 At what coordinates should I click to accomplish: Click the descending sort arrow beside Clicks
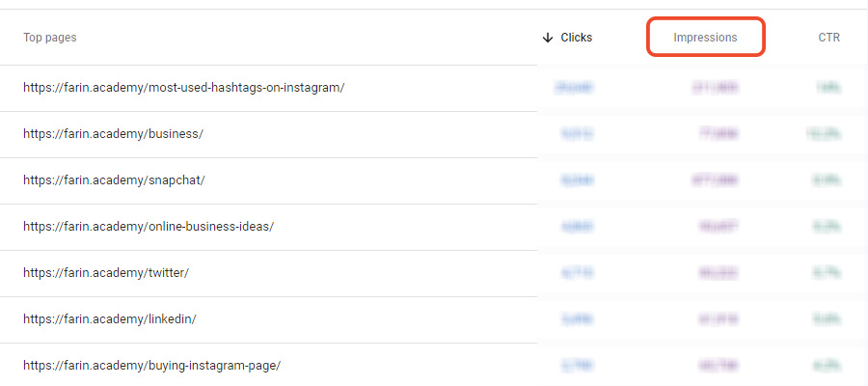click(548, 38)
